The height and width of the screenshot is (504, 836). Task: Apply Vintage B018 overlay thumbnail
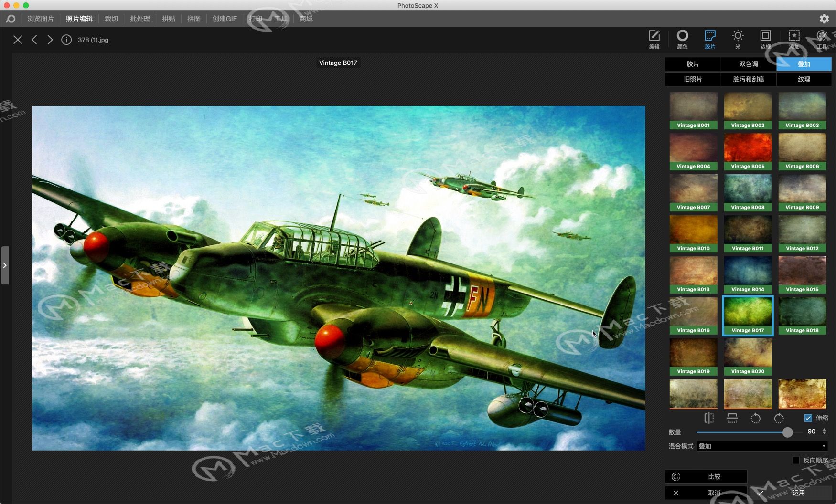pyautogui.click(x=802, y=316)
